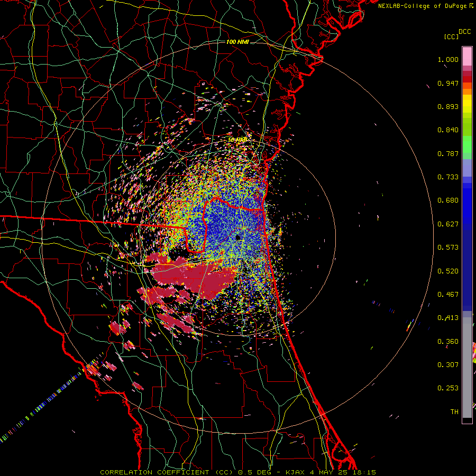Select the 0.307 scale value
This screenshot has width=476, height=476.
click(x=448, y=365)
